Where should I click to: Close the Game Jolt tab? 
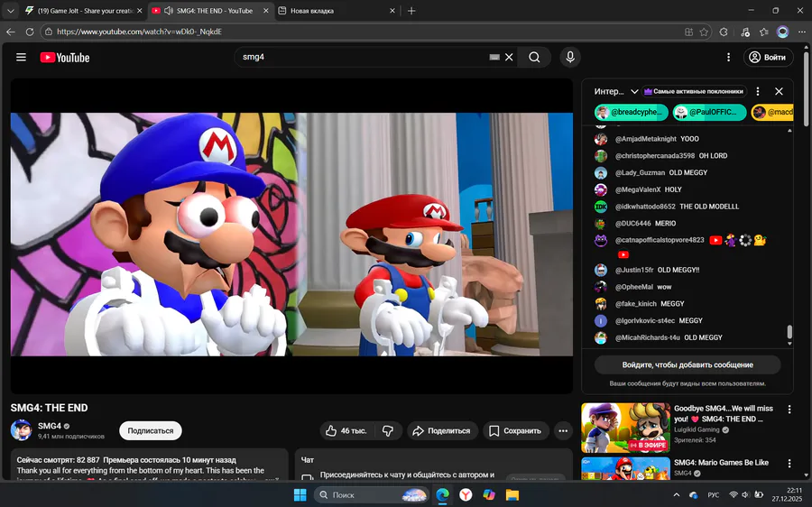[139, 10]
